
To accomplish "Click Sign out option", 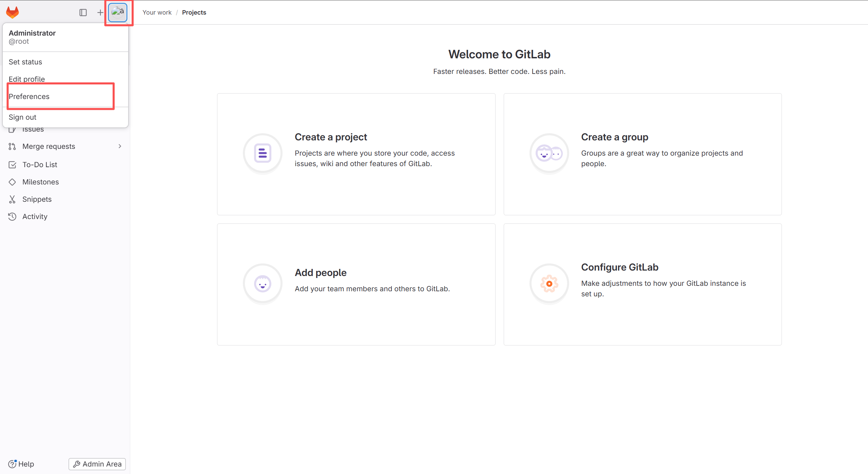I will pyautogui.click(x=22, y=117).
